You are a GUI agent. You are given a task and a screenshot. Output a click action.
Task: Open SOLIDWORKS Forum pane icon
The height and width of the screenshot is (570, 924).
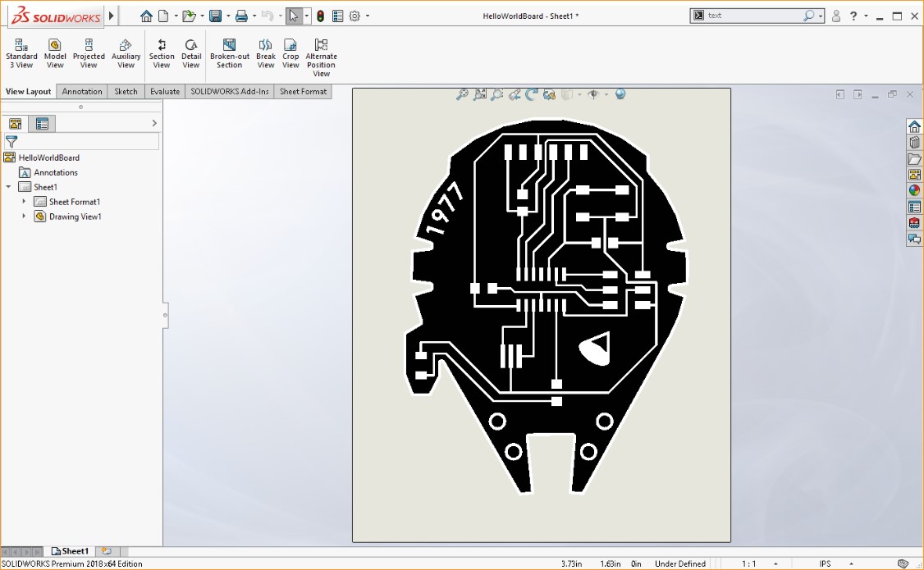(914, 239)
